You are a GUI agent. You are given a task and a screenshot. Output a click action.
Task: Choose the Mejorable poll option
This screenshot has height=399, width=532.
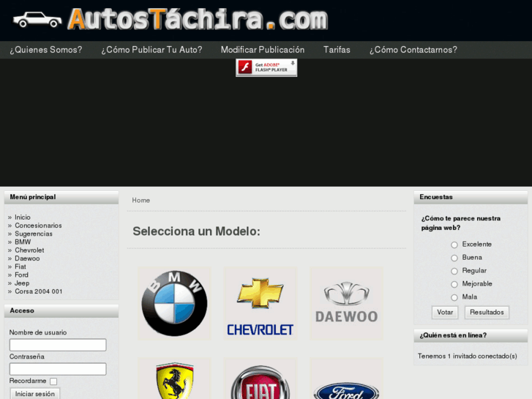point(454,284)
